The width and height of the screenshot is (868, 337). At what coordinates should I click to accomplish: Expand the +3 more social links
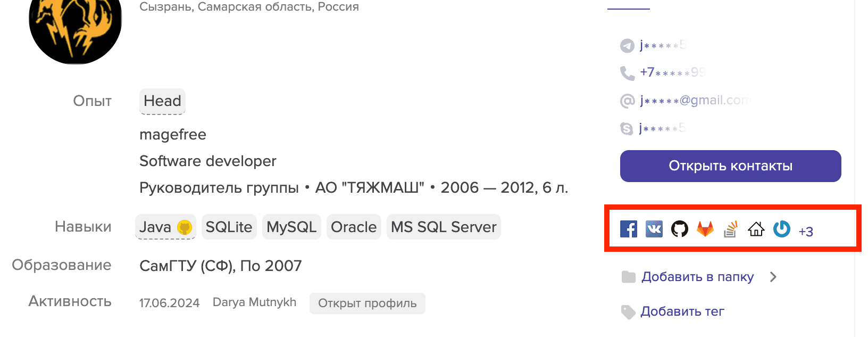tap(806, 232)
